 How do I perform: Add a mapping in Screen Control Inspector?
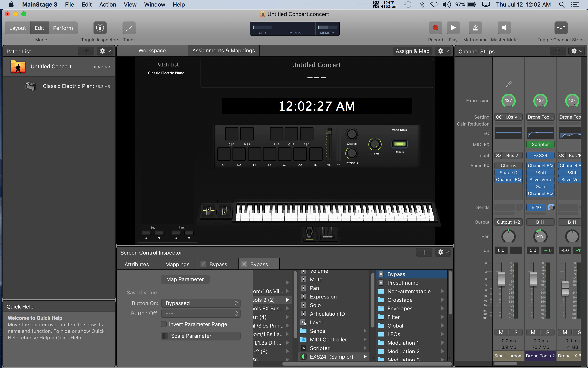point(424,252)
